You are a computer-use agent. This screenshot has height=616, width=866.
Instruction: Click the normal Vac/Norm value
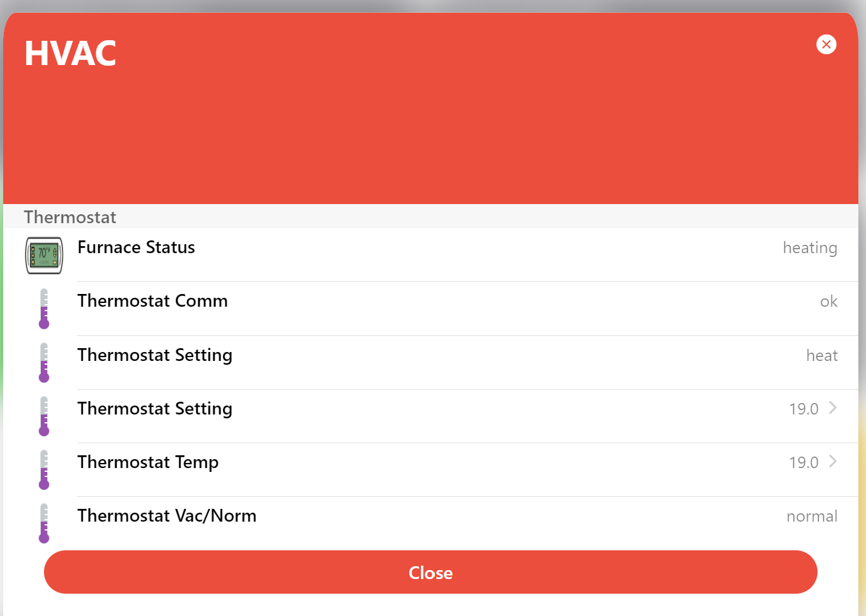[812, 516]
